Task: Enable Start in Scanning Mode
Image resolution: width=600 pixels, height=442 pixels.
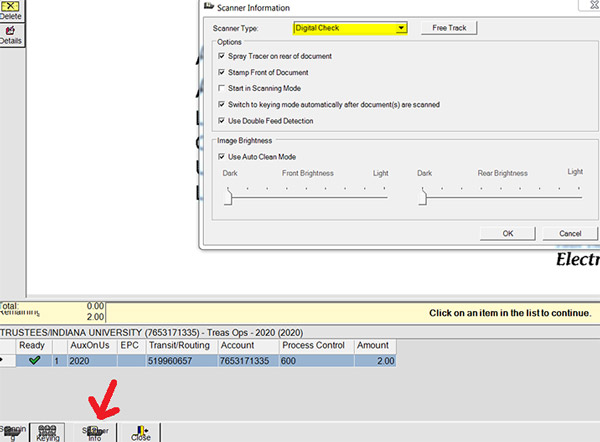Action: [x=220, y=88]
